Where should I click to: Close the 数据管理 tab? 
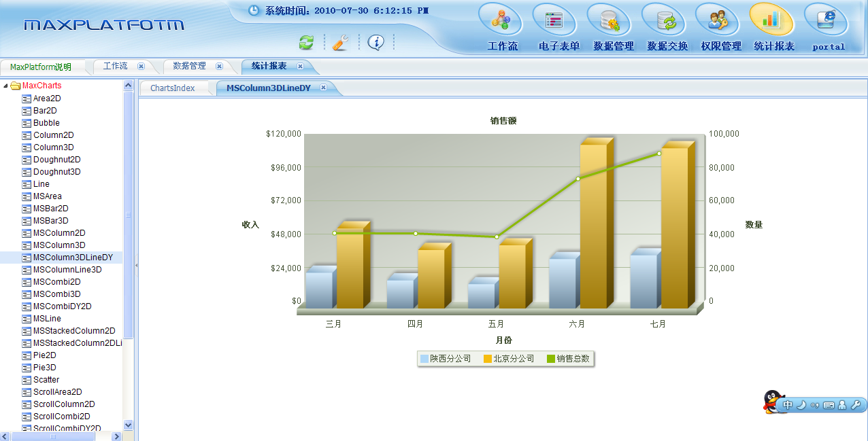(219, 66)
